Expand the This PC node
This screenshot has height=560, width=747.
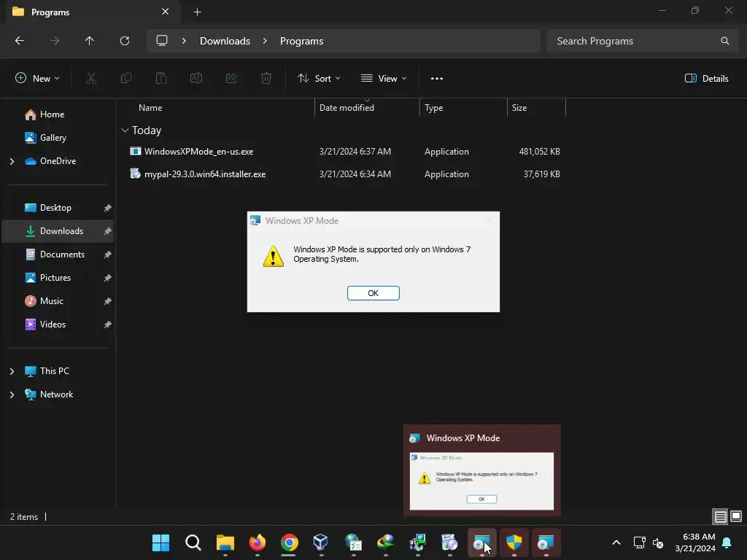pos(12,371)
